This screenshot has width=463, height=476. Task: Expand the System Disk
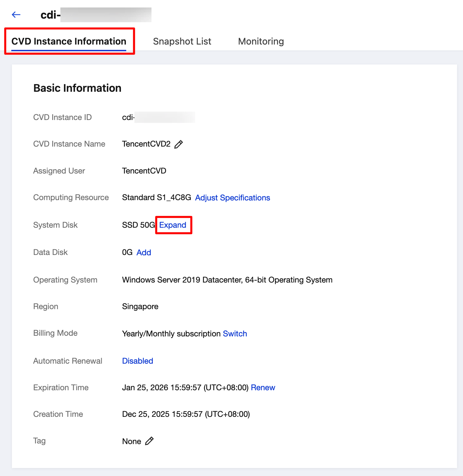(x=173, y=225)
